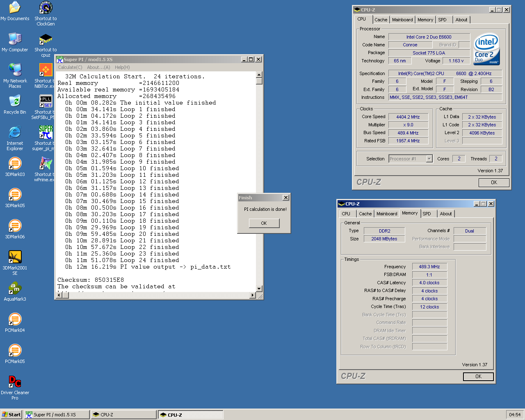
Task: Switch to Cache tab in top CPU-Z window
Action: click(x=381, y=20)
